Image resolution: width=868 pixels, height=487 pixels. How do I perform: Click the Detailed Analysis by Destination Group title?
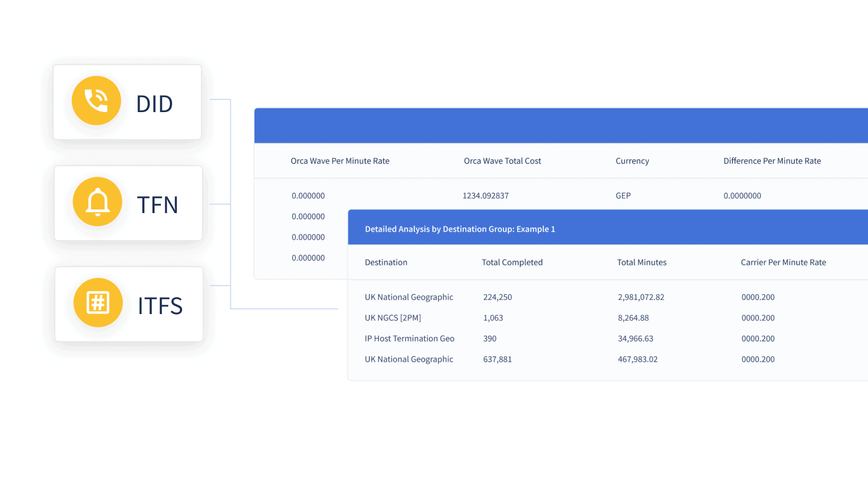tap(460, 229)
